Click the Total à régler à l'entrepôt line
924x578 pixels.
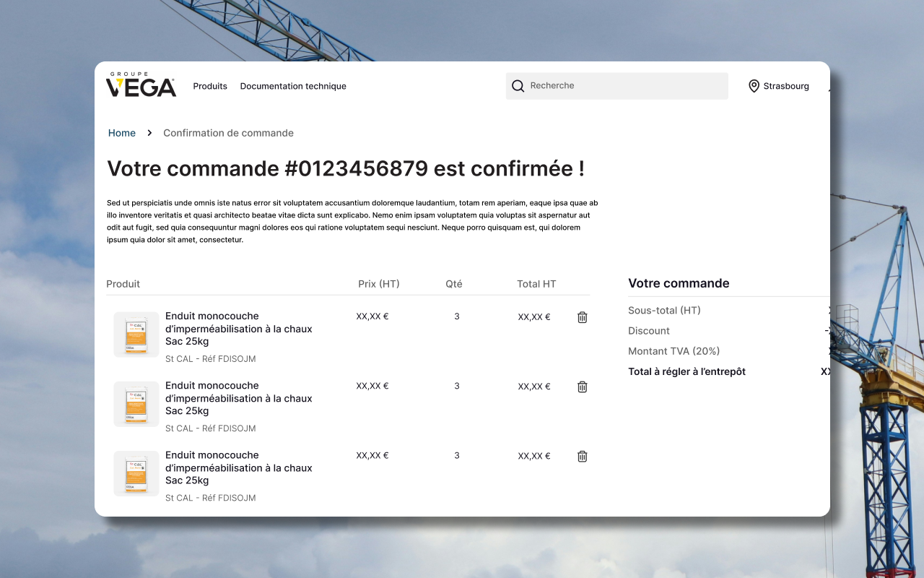click(687, 371)
